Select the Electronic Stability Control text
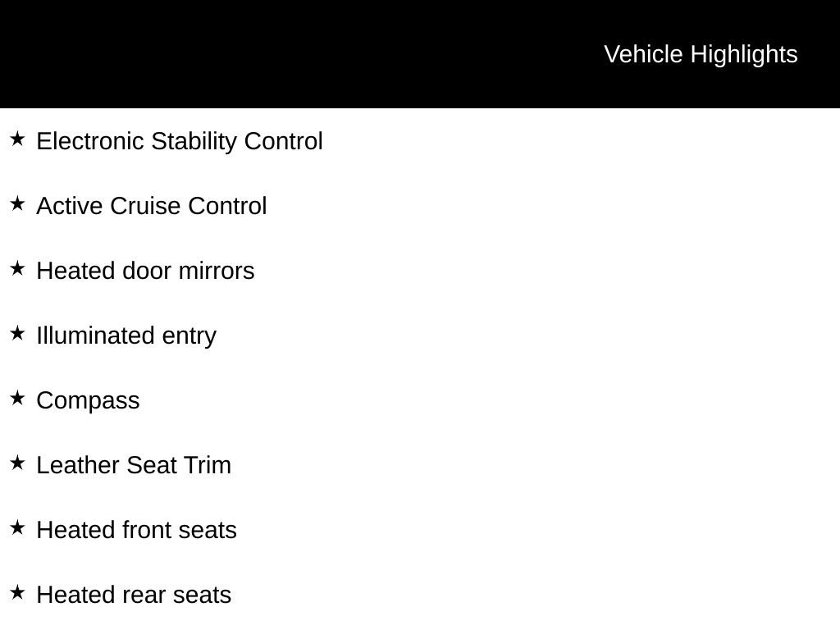This screenshot has width=840, height=630. tap(180, 141)
